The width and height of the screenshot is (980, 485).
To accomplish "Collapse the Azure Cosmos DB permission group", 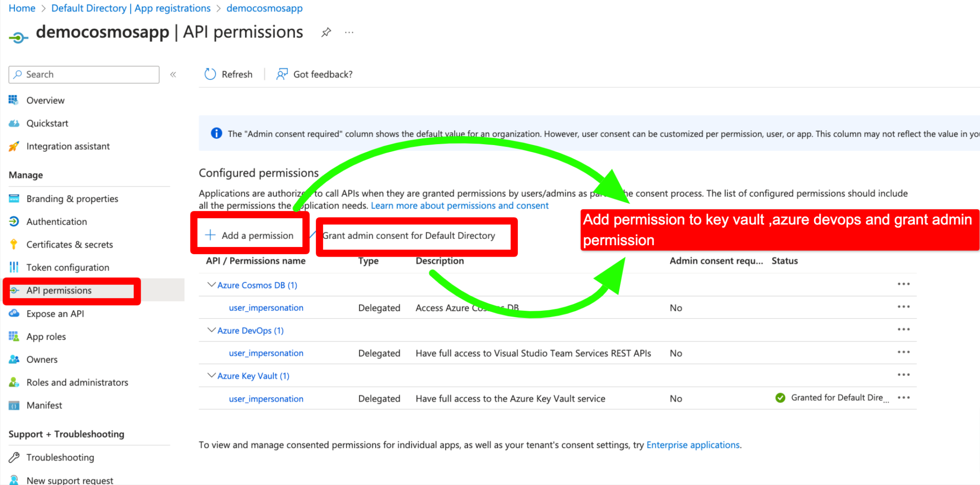I will [x=211, y=284].
